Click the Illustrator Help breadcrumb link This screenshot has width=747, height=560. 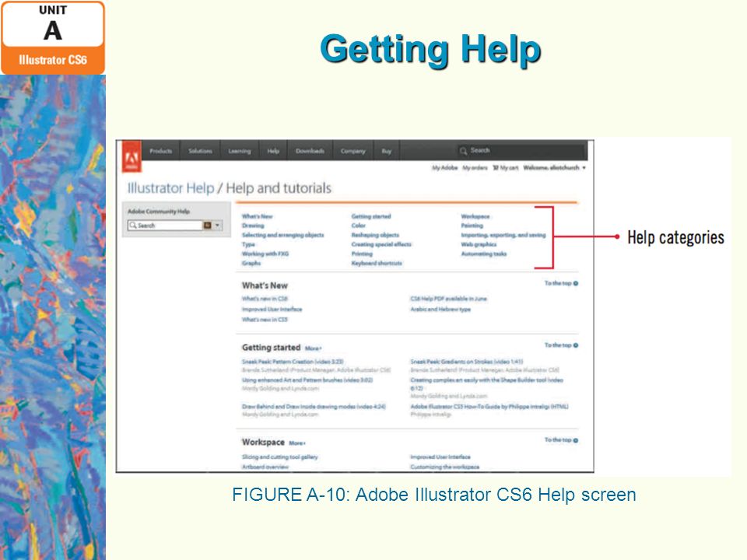pos(170,188)
